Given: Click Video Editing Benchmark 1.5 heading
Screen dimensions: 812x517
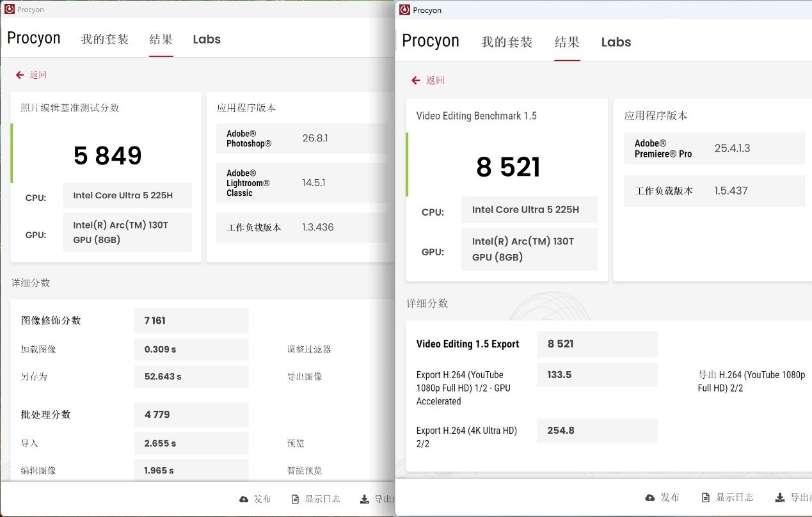Looking at the screenshot, I should (x=476, y=116).
